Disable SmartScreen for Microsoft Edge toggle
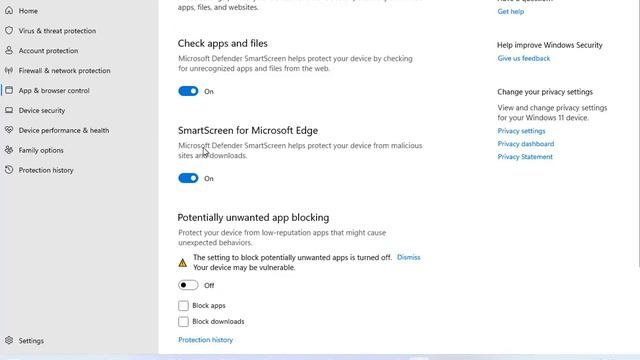The image size is (640, 360). click(x=188, y=178)
